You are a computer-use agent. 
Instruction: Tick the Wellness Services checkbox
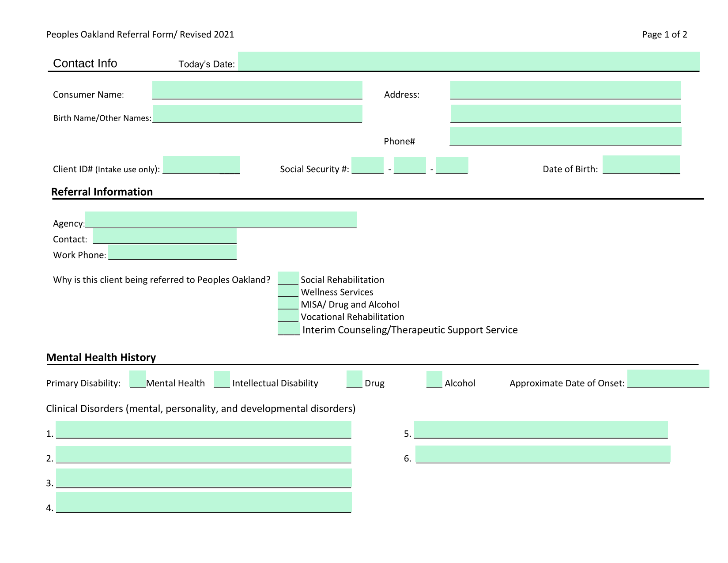point(288,291)
